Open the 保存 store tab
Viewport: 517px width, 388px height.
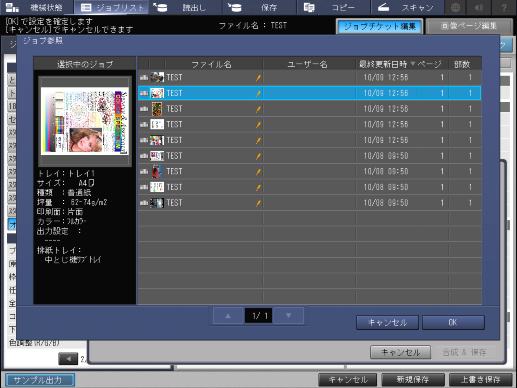259,7
